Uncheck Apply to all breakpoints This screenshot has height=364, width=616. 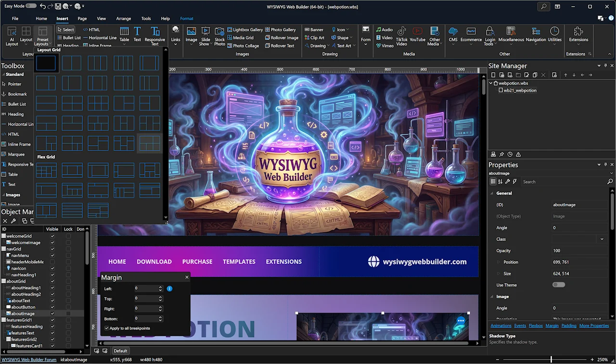(107, 328)
